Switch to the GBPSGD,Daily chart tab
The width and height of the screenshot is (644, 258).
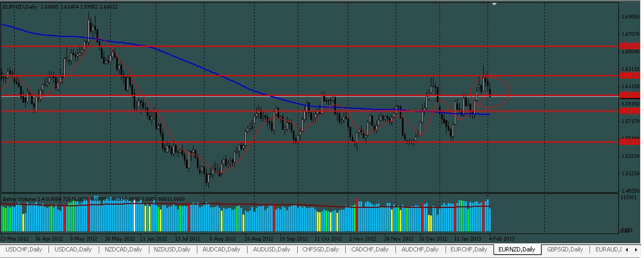(x=565, y=249)
